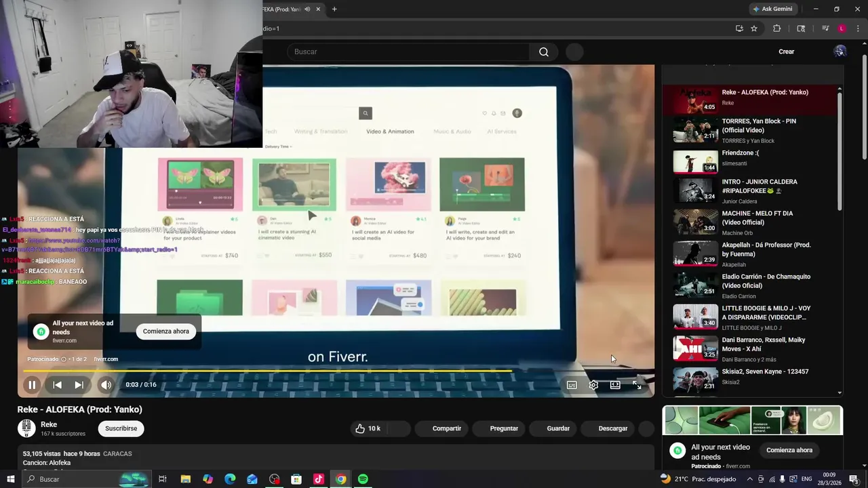Open Microsoft Edge from taskbar

click(230, 479)
